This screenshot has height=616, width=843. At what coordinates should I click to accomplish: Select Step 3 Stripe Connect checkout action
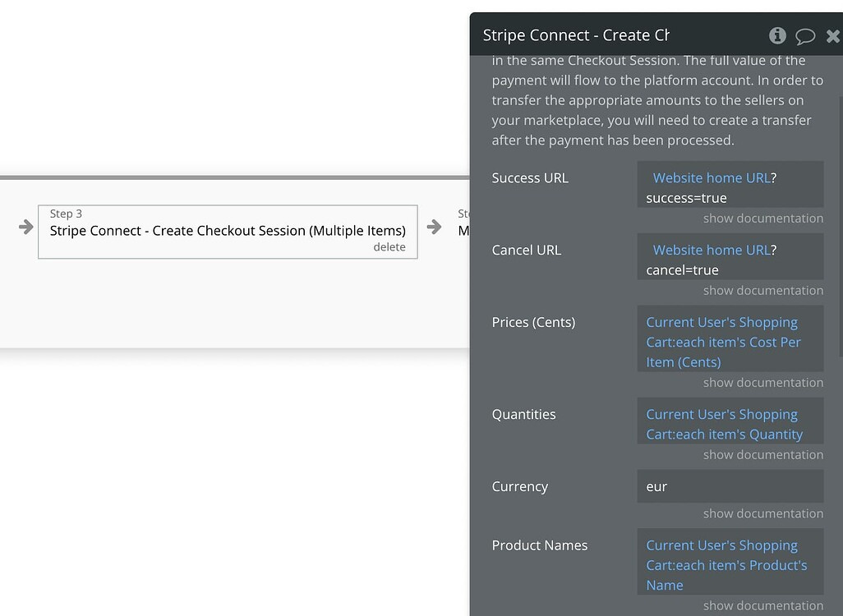point(228,232)
